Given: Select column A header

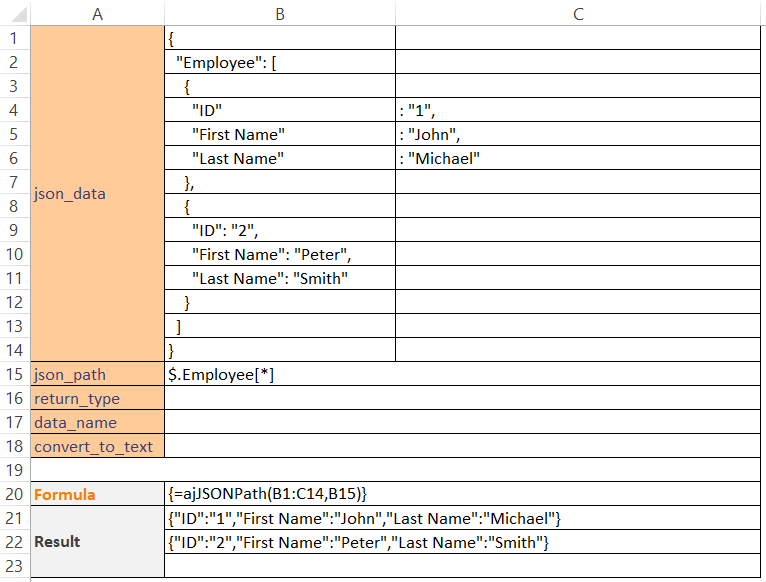Looking at the screenshot, I should (97, 13).
